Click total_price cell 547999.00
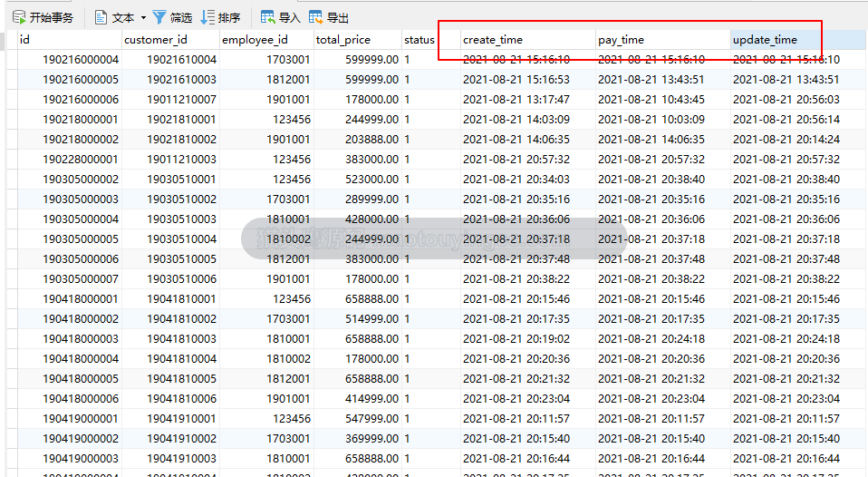Viewport: 868px width, 477px height. click(358, 419)
